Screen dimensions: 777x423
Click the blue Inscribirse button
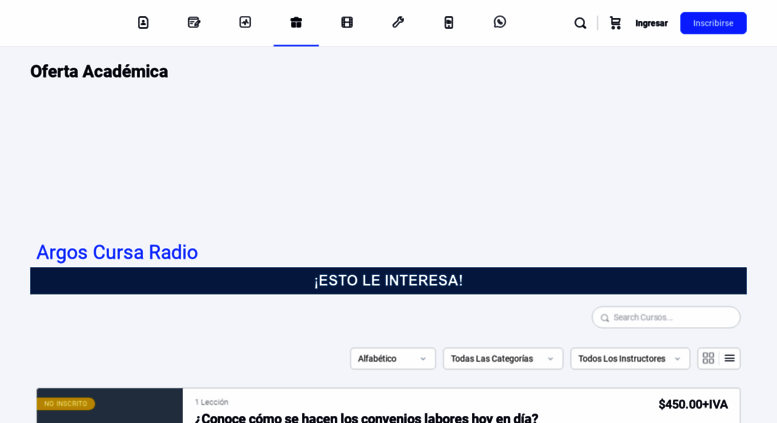coord(713,23)
